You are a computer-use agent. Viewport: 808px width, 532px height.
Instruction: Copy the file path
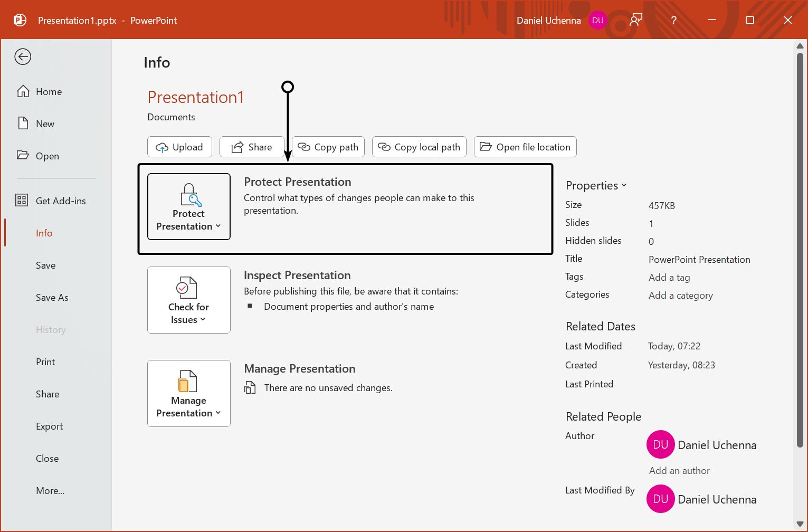328,147
